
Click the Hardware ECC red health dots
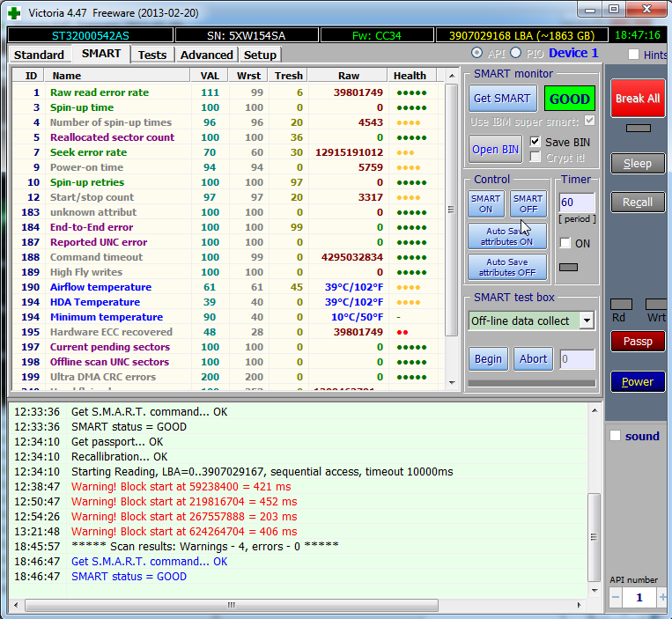[x=402, y=333]
